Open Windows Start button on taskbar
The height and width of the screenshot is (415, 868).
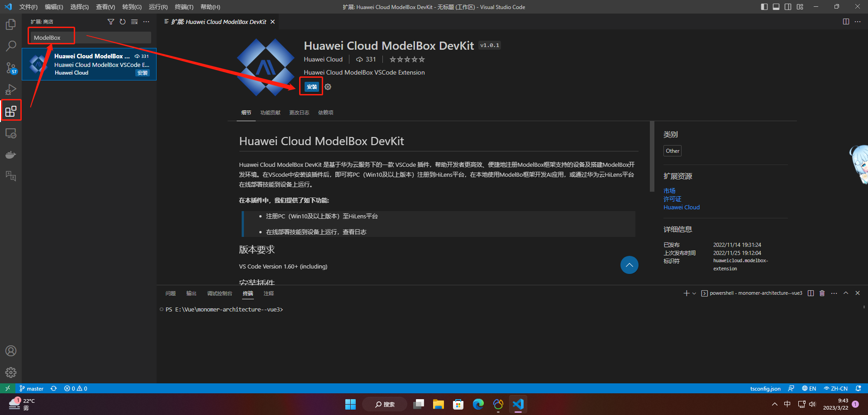click(351, 404)
